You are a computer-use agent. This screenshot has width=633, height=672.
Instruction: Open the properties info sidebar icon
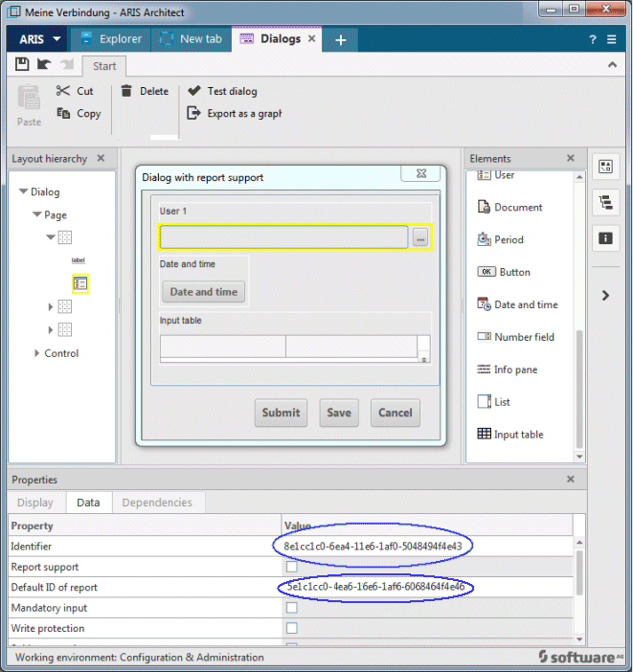[605, 237]
